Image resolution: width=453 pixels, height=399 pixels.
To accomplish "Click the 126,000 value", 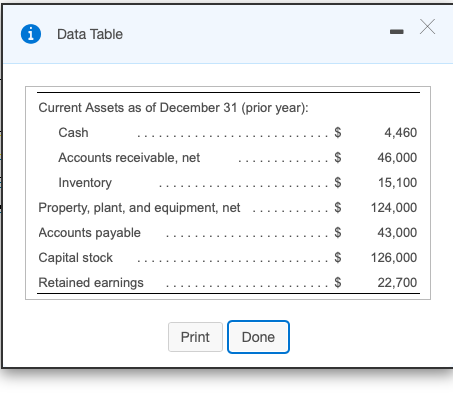I will click(394, 258).
